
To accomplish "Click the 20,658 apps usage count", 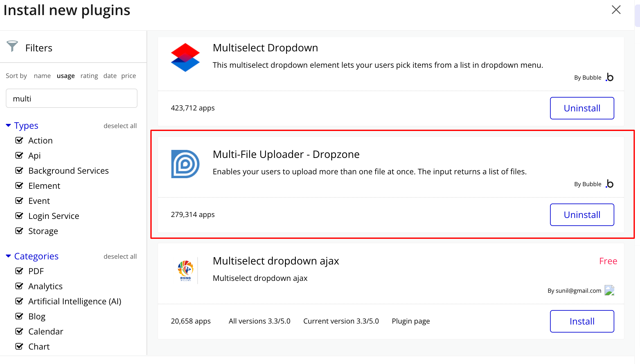I will tap(191, 321).
